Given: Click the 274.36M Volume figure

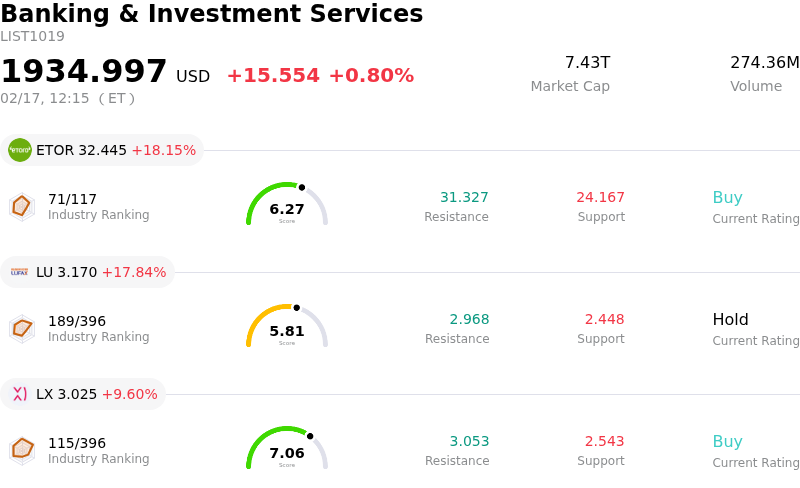Looking at the screenshot, I should click(764, 63).
